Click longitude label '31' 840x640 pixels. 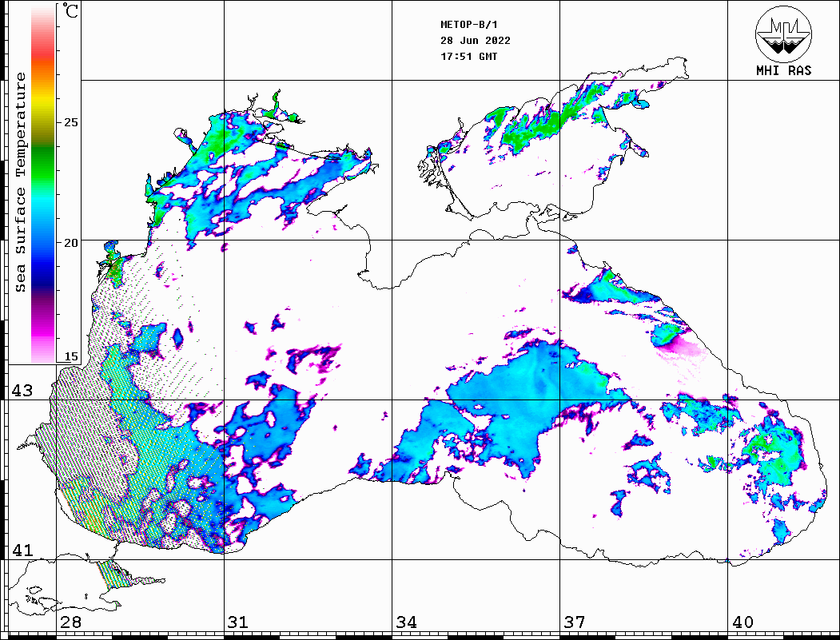click(x=238, y=622)
